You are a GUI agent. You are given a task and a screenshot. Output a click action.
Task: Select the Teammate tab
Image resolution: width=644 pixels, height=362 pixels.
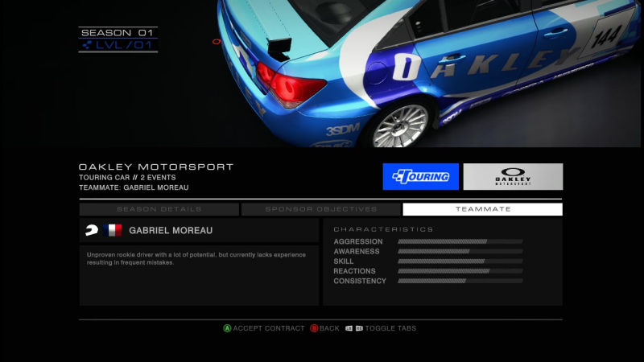coord(482,209)
